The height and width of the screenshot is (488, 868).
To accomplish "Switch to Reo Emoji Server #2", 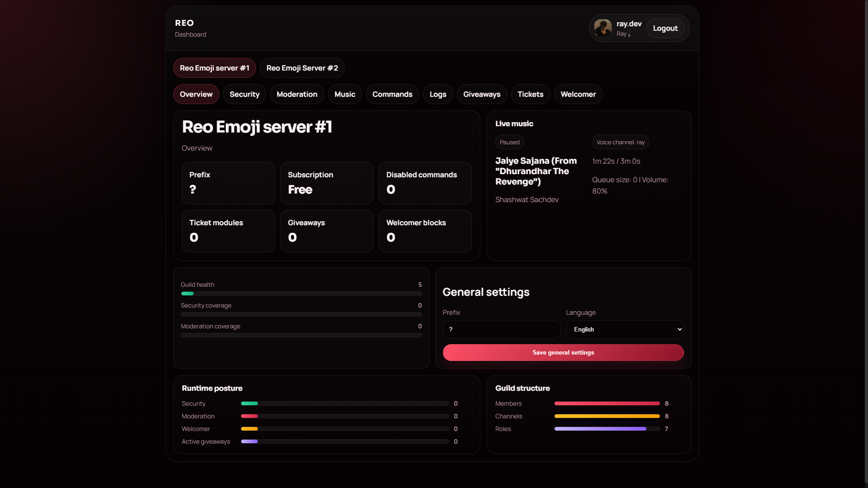I will pyautogui.click(x=302, y=68).
